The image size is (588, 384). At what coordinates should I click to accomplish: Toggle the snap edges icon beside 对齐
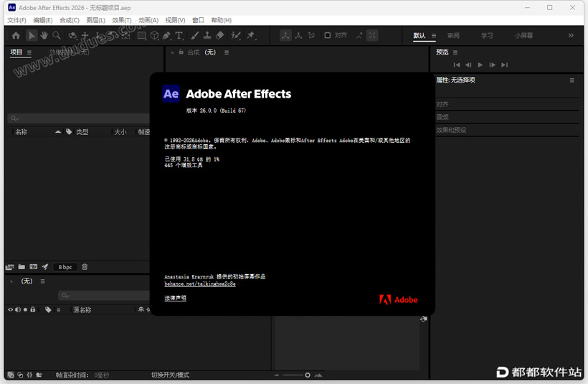click(x=359, y=36)
